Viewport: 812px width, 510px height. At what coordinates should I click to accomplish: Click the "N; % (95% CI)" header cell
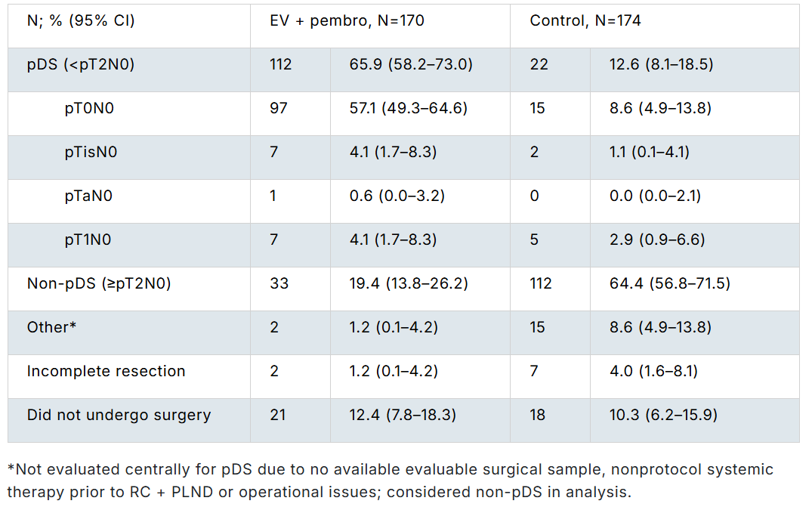click(x=81, y=21)
